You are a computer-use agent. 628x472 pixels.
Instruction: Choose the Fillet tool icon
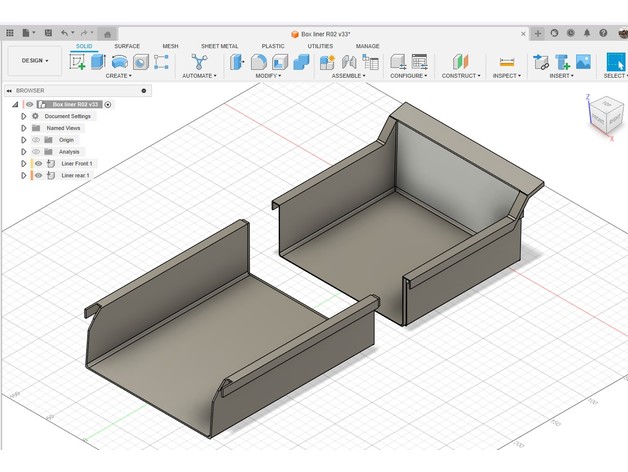[x=258, y=62]
